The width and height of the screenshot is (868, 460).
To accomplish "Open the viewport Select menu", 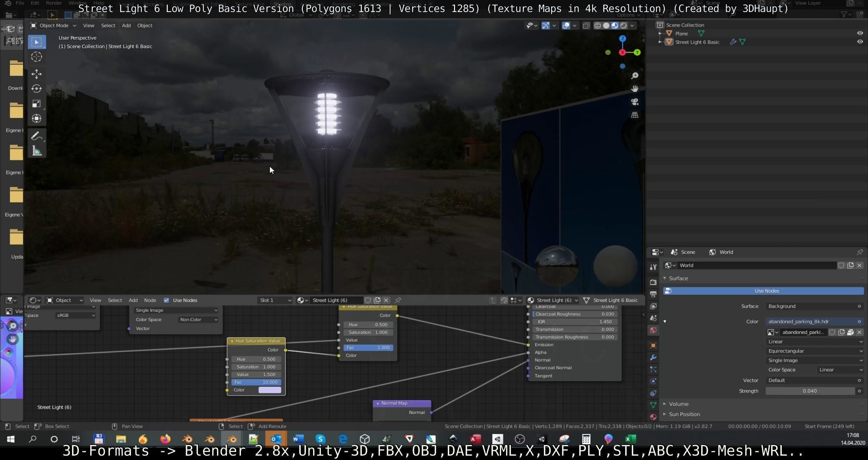I will click(108, 25).
